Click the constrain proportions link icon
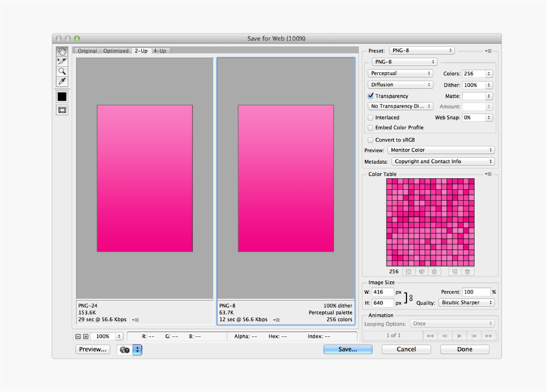The image size is (547, 392). (x=411, y=298)
